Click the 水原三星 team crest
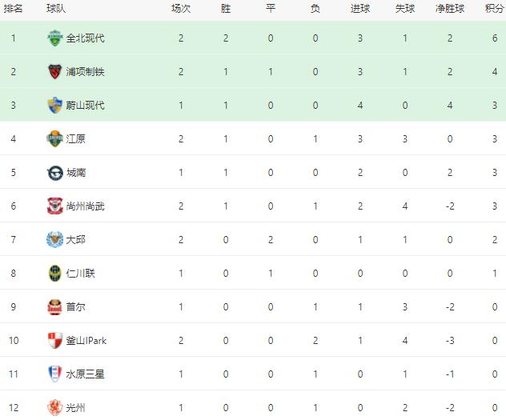506x420 pixels. coord(55,374)
